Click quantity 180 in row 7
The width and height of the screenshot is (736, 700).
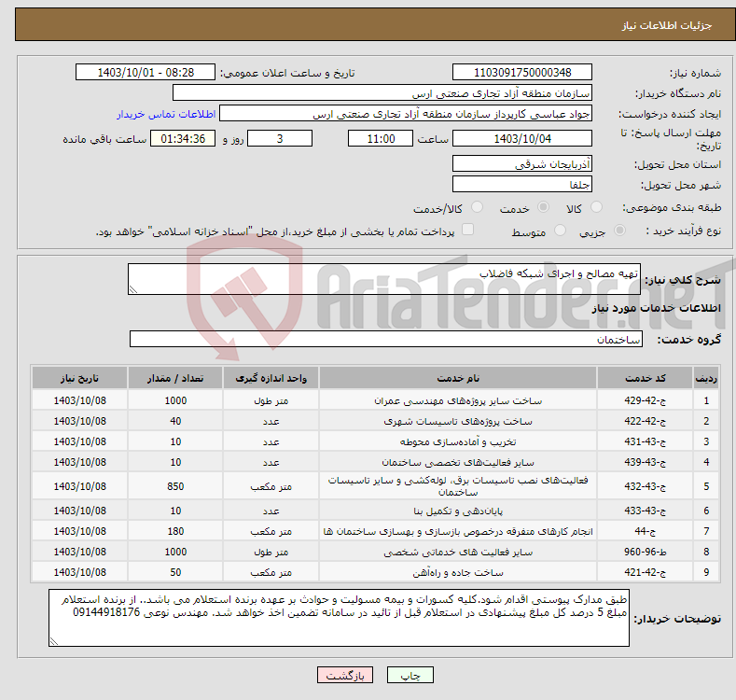pos(175,531)
